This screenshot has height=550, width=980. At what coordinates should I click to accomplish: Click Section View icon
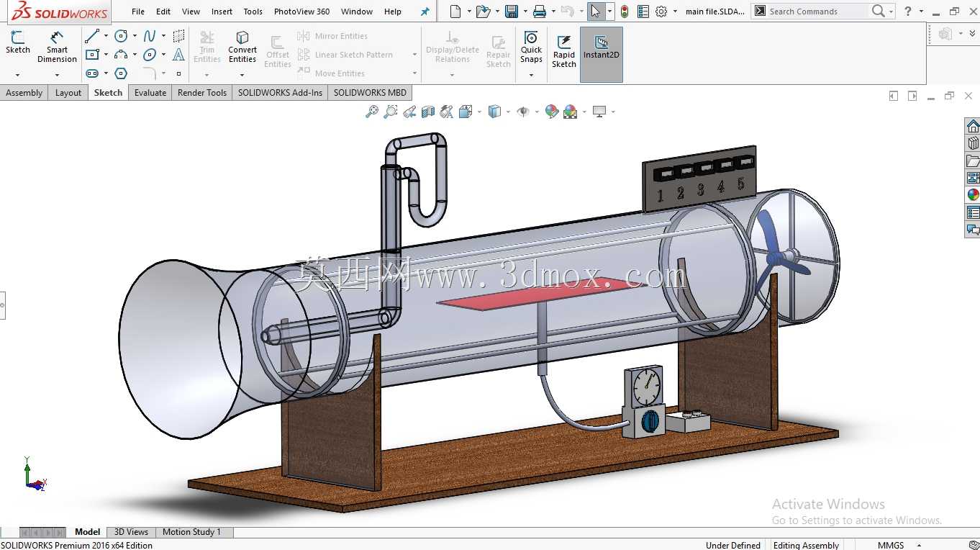pyautogui.click(x=428, y=112)
